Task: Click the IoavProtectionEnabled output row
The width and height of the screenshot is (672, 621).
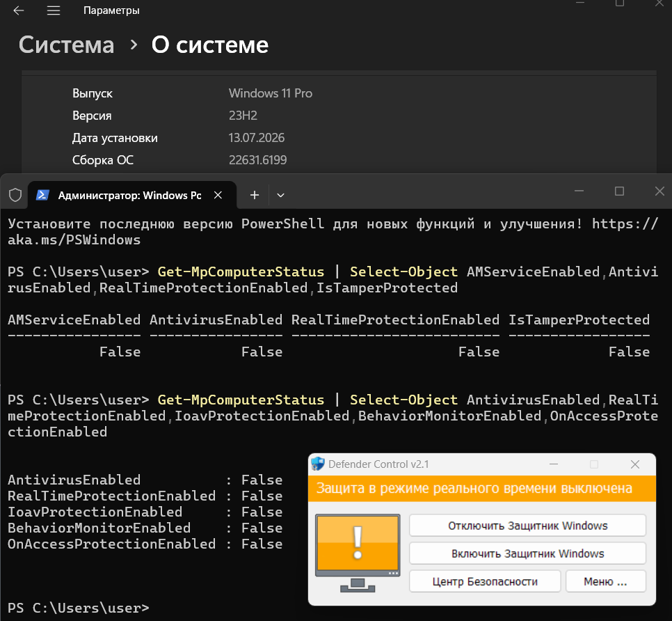Action: (145, 512)
